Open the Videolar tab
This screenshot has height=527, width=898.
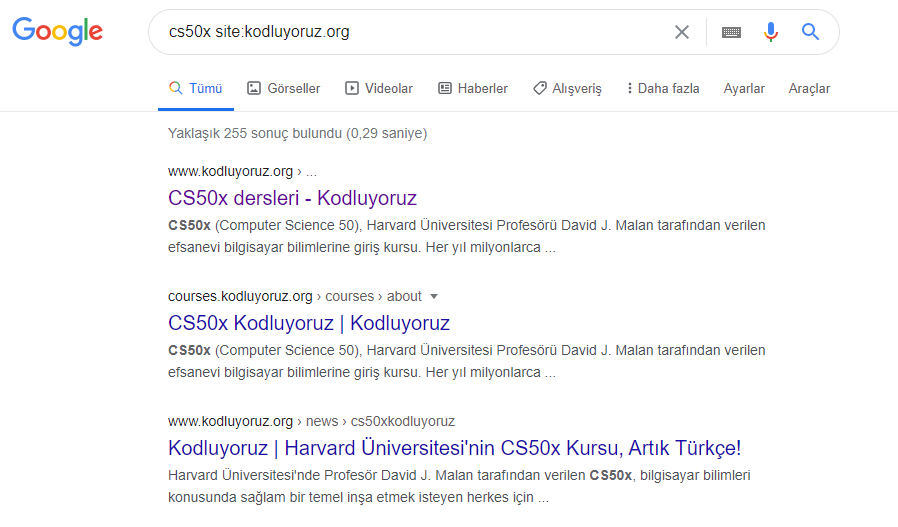(x=379, y=89)
